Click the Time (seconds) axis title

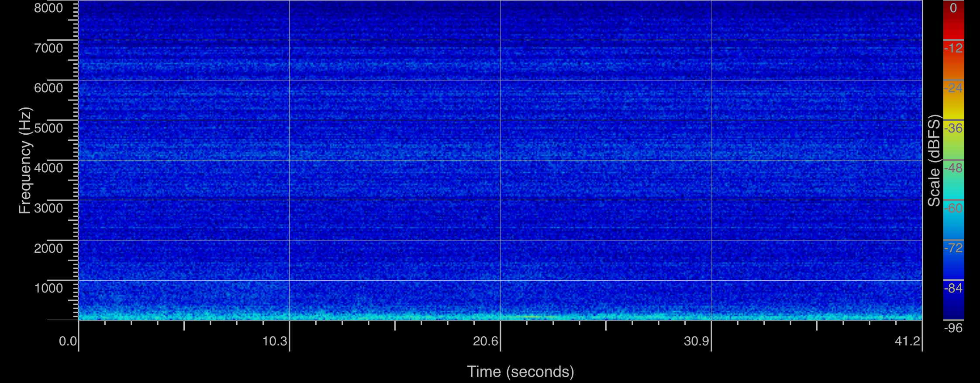521,372
